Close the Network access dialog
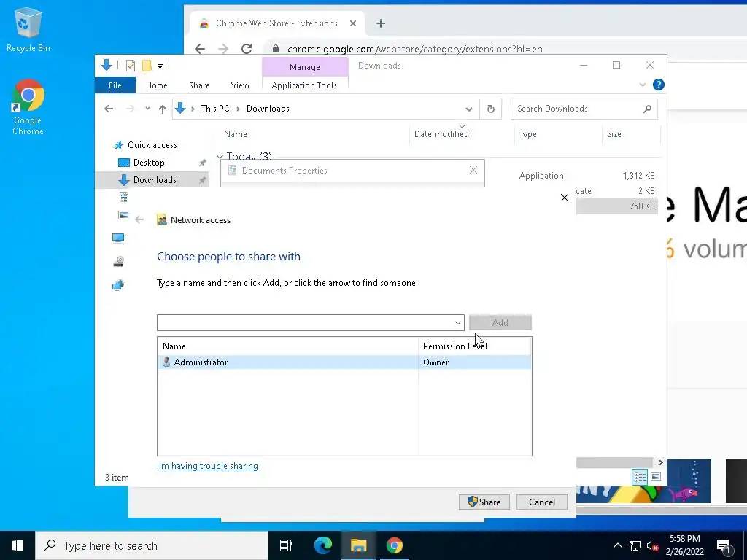Viewport: 747px width, 560px height. (x=565, y=198)
